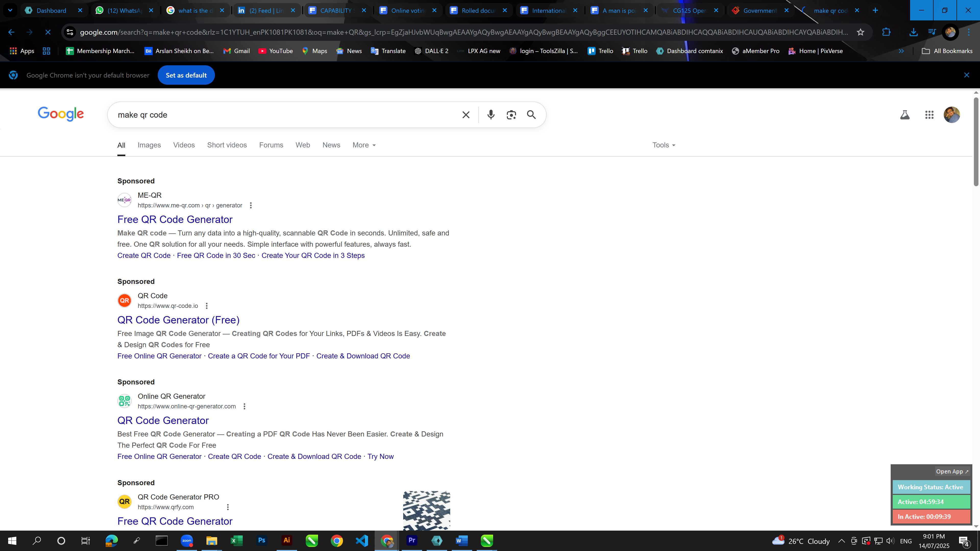The image size is (980, 551).
Task: Open the Gmail bookmark
Action: pos(236,51)
